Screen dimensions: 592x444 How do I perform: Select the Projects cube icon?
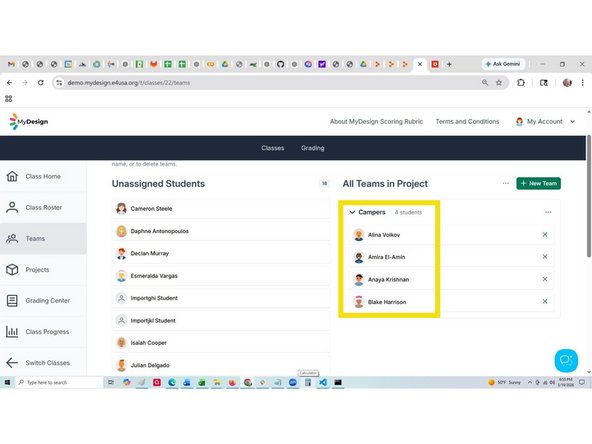(x=12, y=270)
